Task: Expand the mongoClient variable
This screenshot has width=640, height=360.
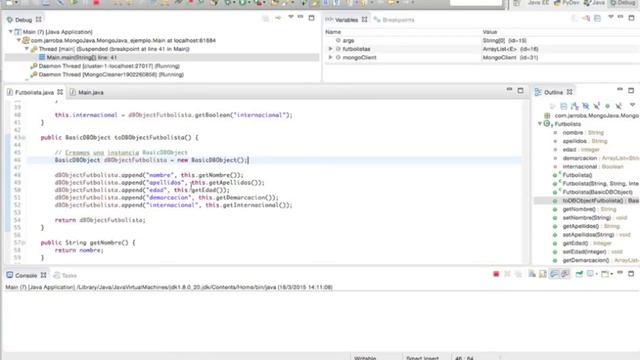Action: pyautogui.click(x=331, y=58)
